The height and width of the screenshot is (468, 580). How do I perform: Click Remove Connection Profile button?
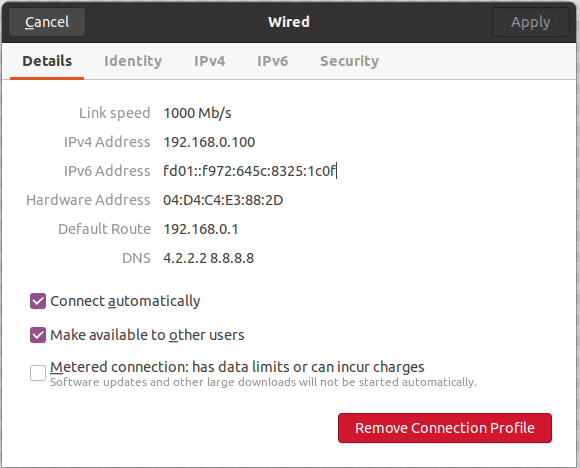445,428
